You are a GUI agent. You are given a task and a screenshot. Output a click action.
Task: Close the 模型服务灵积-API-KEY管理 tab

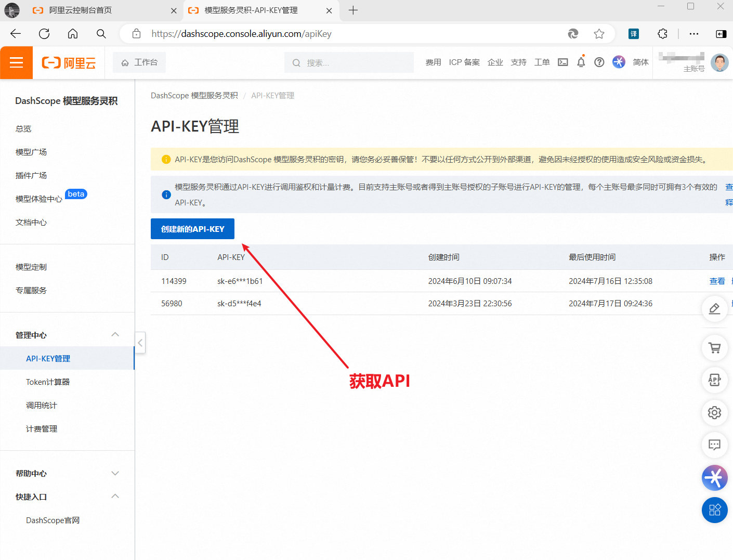pos(329,10)
